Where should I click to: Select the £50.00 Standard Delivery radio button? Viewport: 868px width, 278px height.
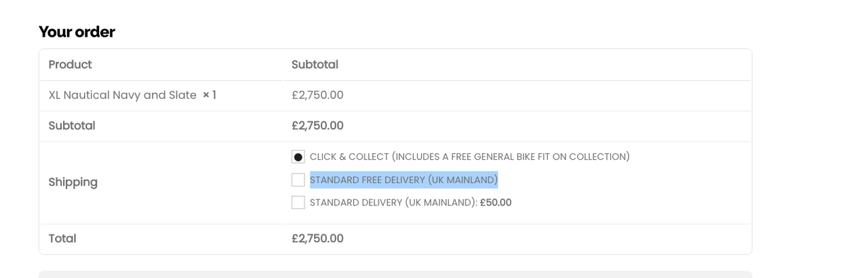[298, 202]
